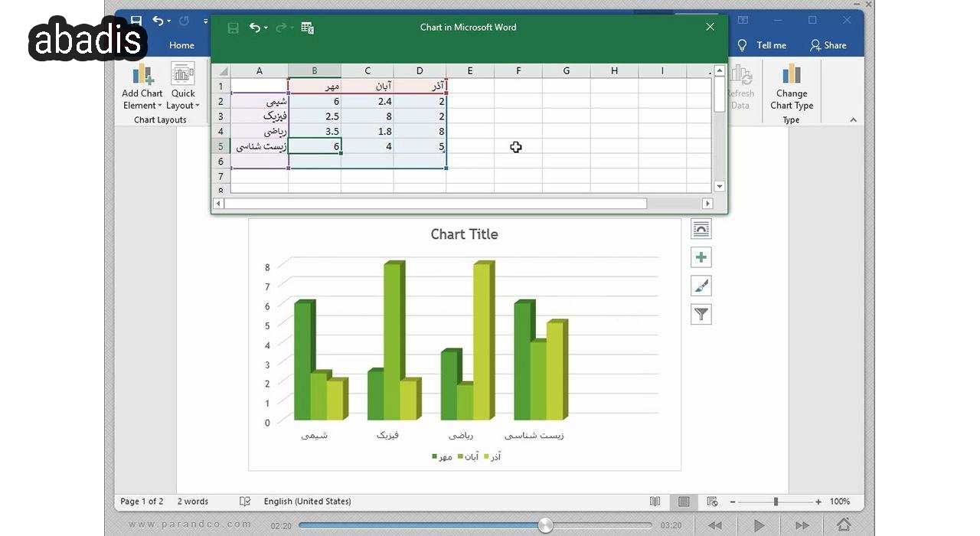Viewport: 980px width, 536px height.
Task: Open the Chart Filters funnel button
Action: [x=701, y=314]
